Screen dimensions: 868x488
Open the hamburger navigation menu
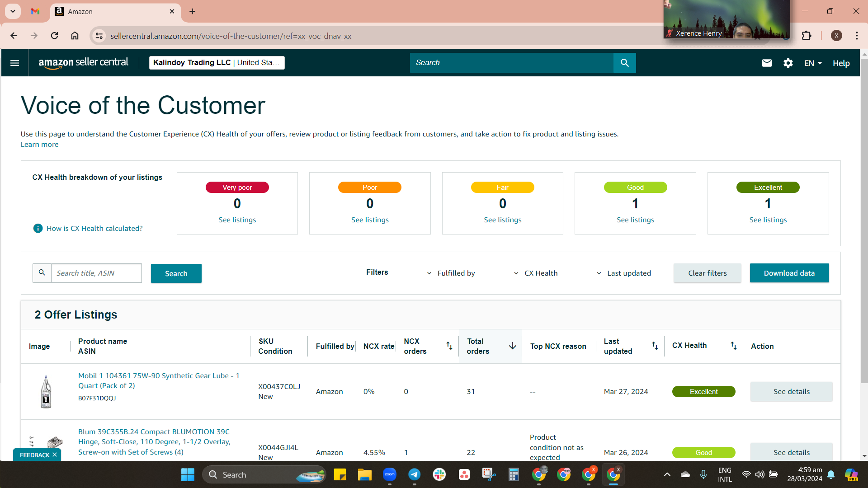14,63
